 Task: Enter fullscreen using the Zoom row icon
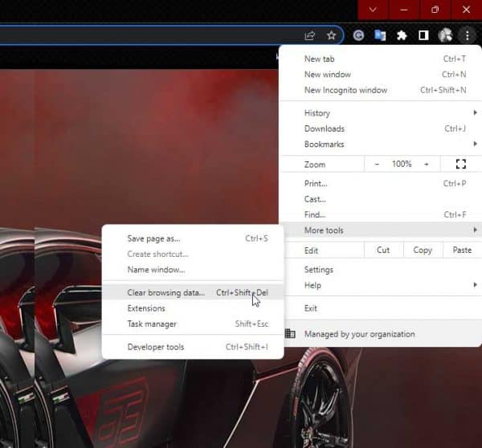point(460,164)
